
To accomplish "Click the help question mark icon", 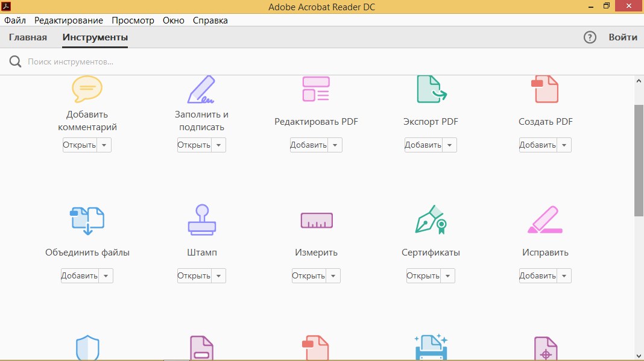I will tap(590, 37).
